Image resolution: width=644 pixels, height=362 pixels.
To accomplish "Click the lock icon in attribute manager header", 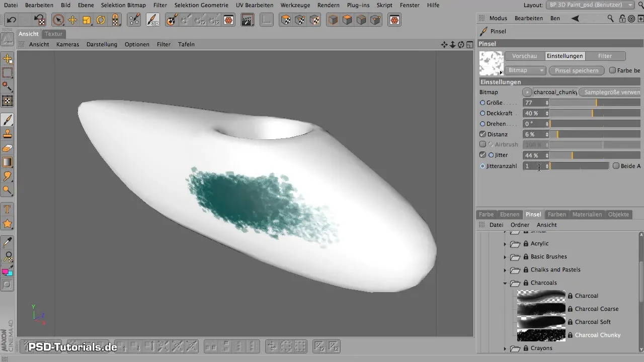I will click(623, 19).
